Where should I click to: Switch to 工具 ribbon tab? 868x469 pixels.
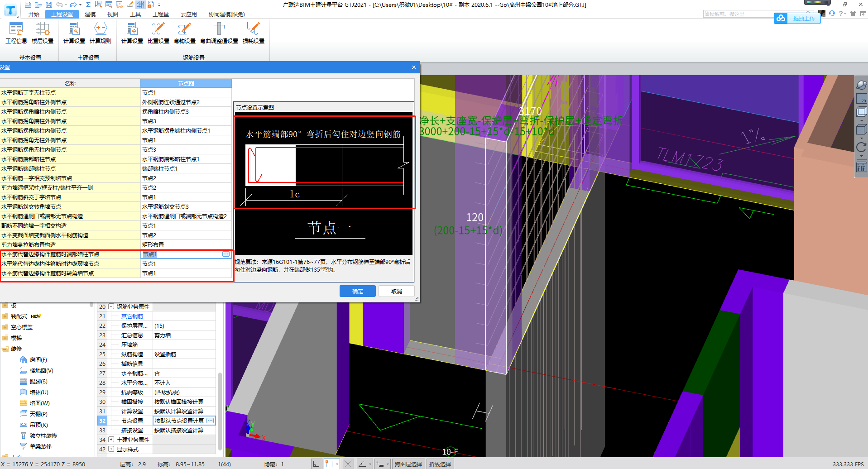click(x=135, y=14)
